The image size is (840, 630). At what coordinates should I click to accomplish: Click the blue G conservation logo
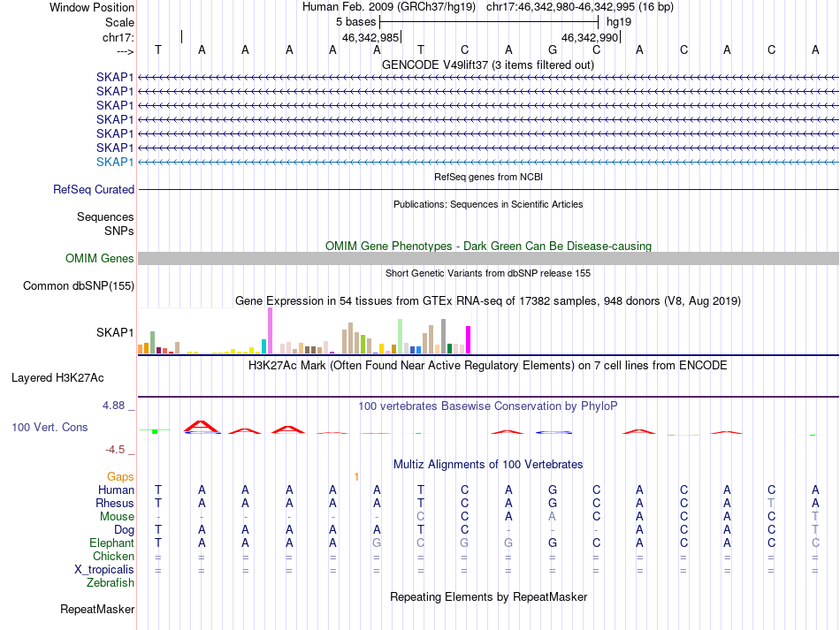[554, 432]
